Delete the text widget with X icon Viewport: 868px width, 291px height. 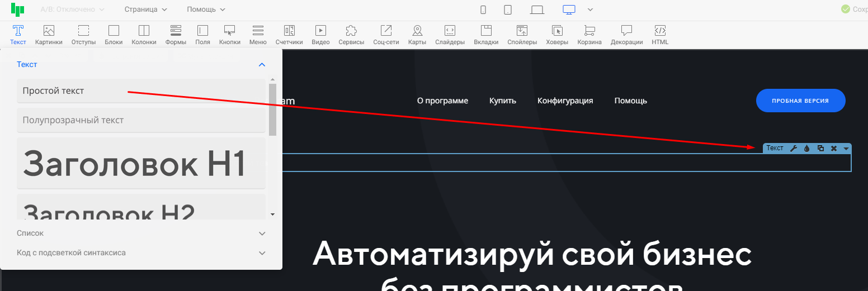coord(834,148)
